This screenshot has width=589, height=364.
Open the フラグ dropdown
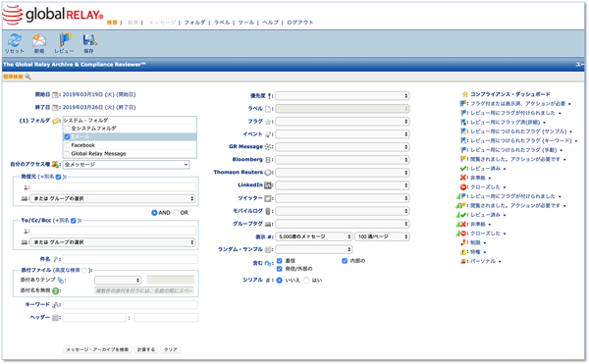(343, 122)
